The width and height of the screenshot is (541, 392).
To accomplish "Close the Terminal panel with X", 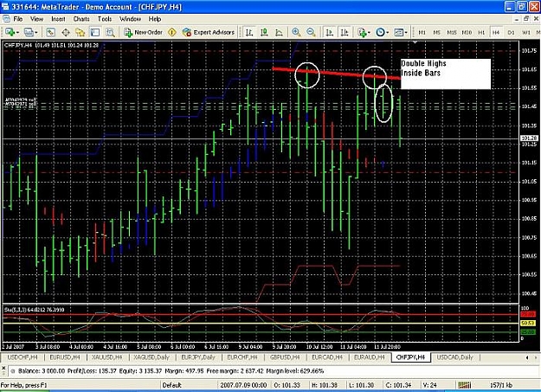I will (x=3, y=369).
